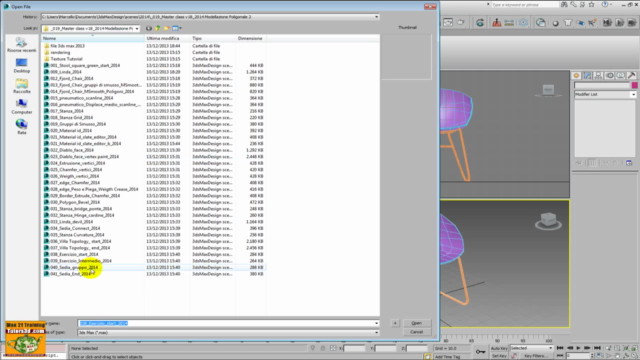Screen dimensions: 640x360
Task: Sort files by Dimensione column
Action: coord(251,38)
